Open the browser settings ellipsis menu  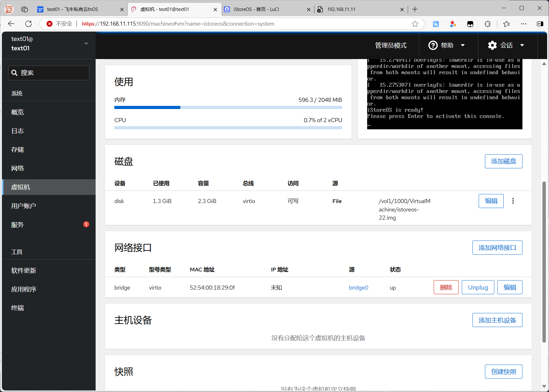pos(523,24)
